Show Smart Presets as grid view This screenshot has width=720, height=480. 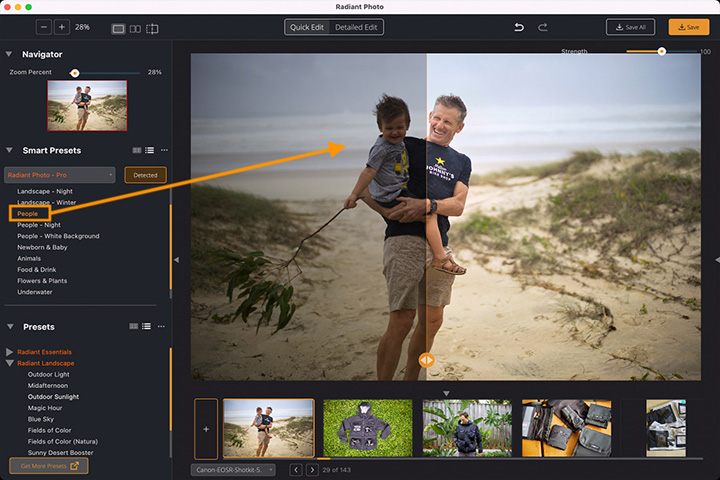[x=137, y=150]
